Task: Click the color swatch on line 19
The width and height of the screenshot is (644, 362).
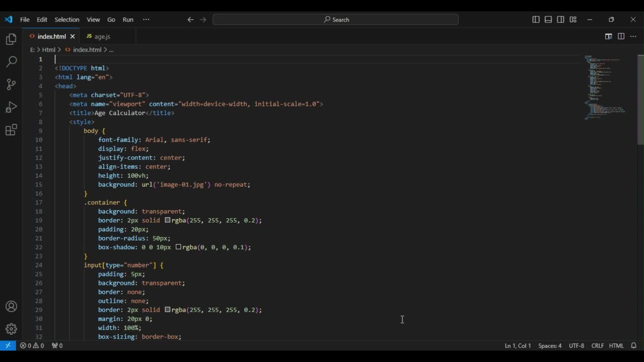Action: (168, 220)
